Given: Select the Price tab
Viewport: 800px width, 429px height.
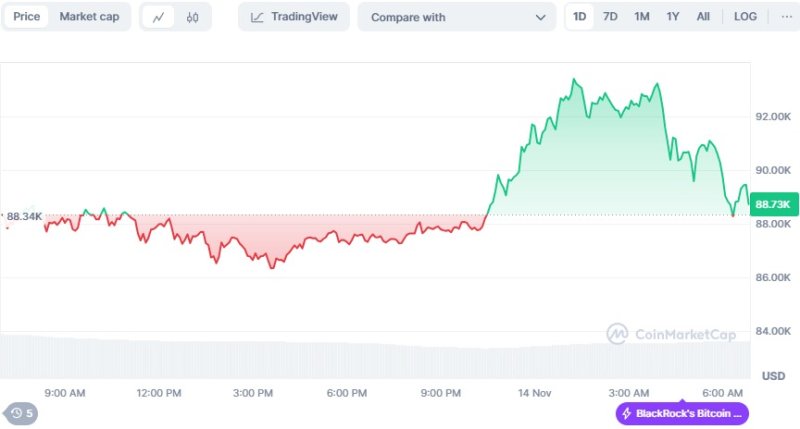Looking at the screenshot, I should coord(27,17).
